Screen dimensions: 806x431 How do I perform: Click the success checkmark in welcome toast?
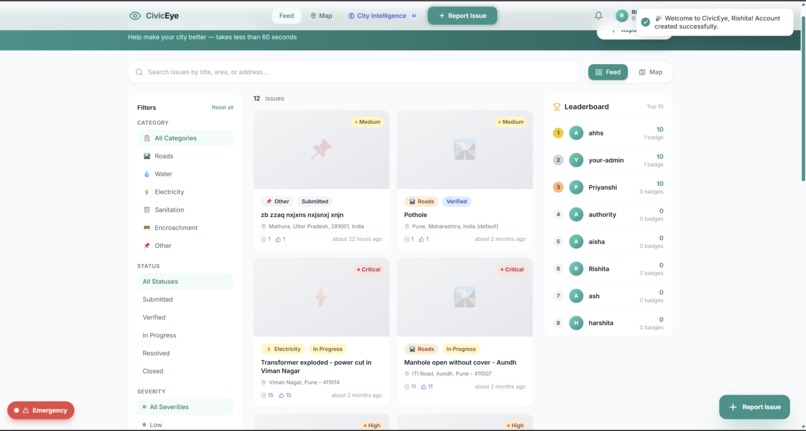coord(646,22)
